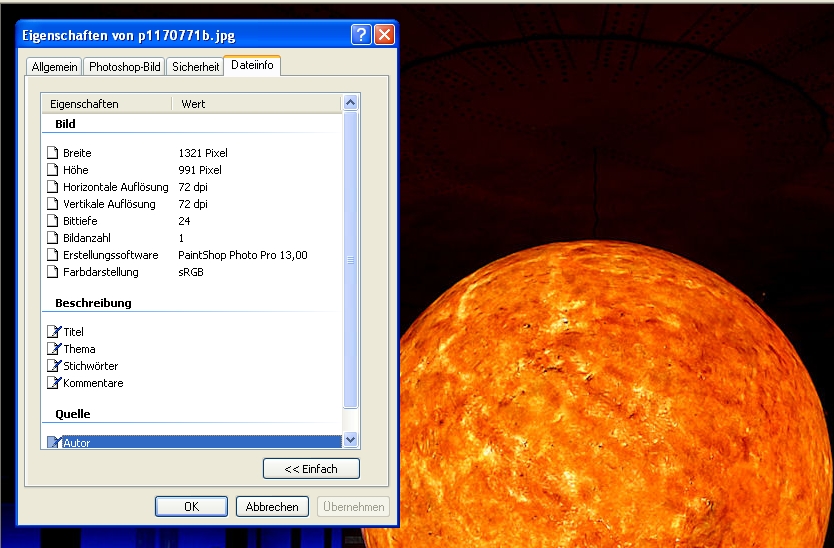This screenshot has width=834, height=548.
Task: Click the icon beside Farbdarstellung
Action: click(x=52, y=272)
